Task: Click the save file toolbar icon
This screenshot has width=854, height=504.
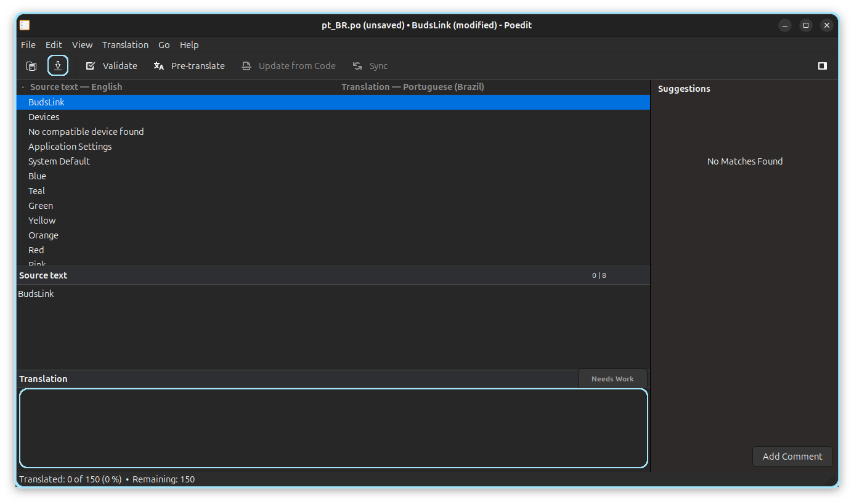Action: 58,66
